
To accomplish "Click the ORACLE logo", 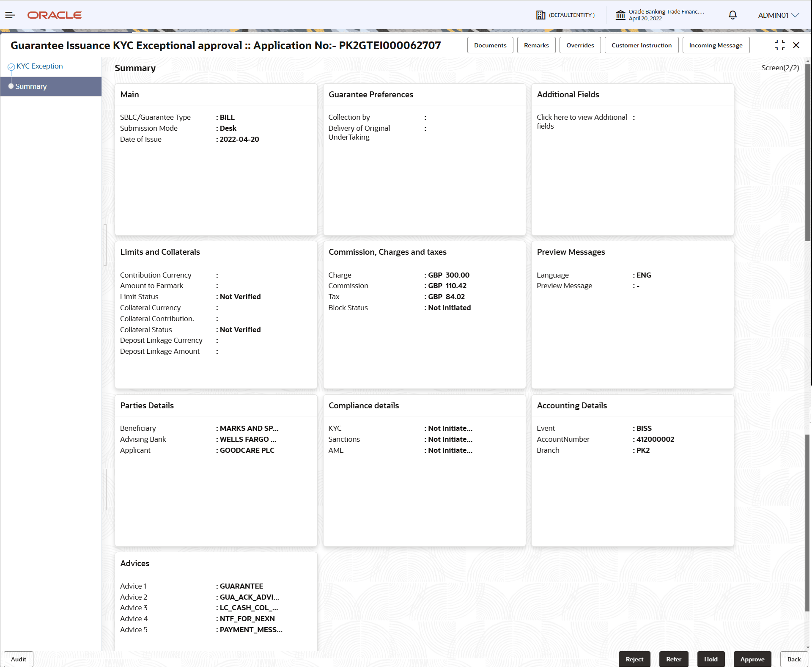I will 54,15.
